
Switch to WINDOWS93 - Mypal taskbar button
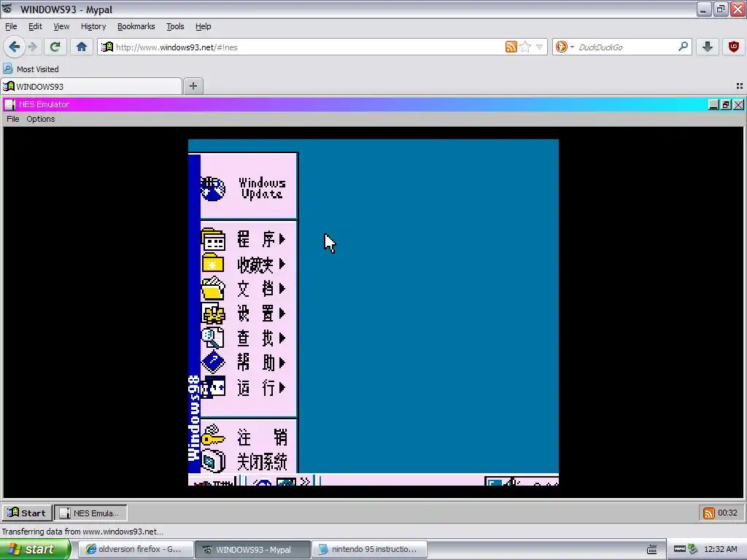[252, 549]
